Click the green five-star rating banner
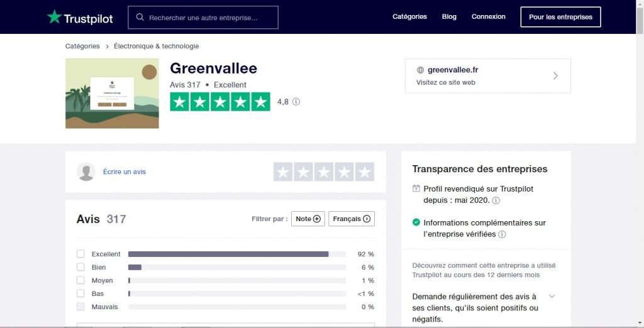The height and width of the screenshot is (328, 644). pos(220,102)
